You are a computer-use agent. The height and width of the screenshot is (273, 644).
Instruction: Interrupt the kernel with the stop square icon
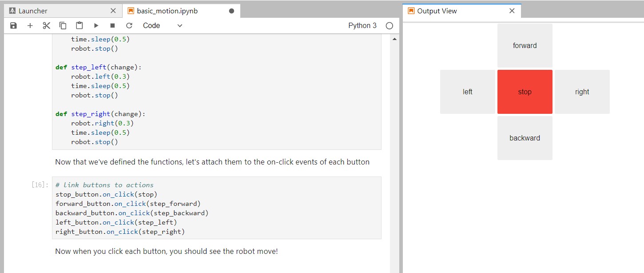(x=112, y=26)
